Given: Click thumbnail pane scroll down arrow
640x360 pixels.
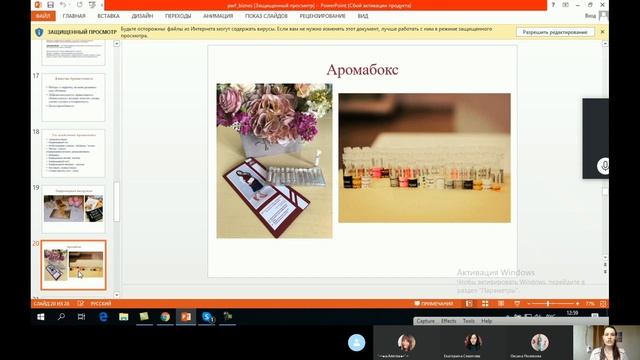Looking at the screenshot, I should (116, 295).
